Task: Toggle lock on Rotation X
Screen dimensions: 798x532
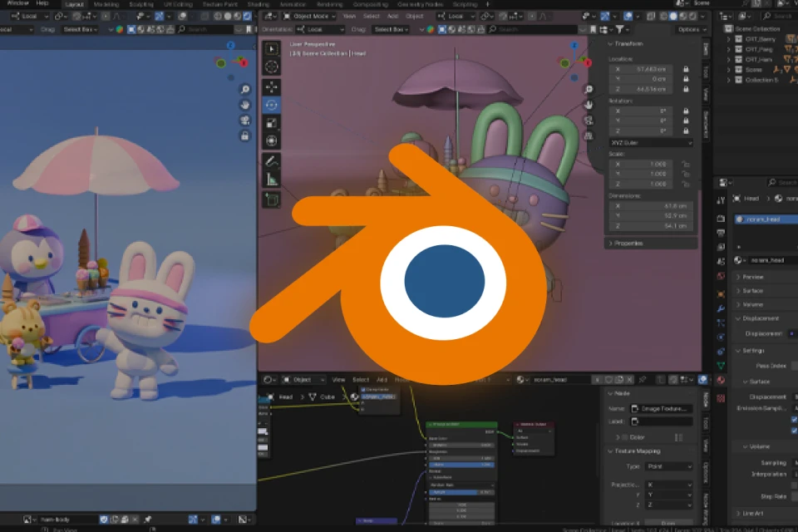Action: (686, 111)
